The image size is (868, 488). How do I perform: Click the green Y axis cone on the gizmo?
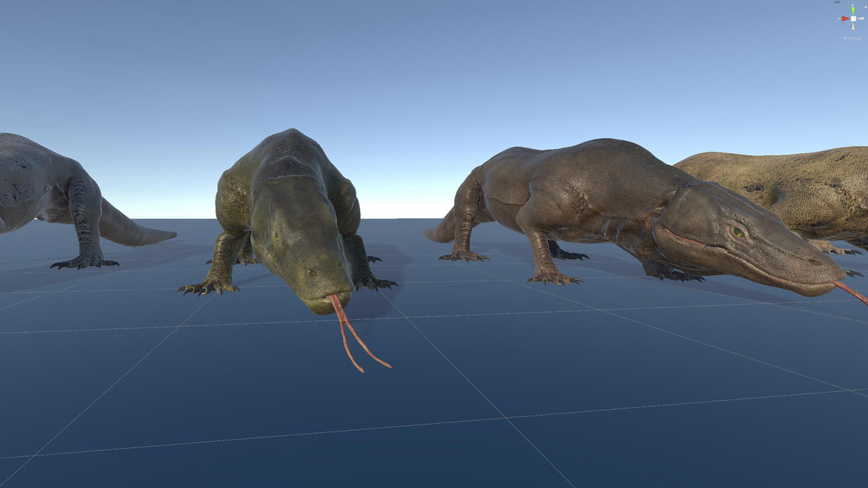(x=853, y=11)
